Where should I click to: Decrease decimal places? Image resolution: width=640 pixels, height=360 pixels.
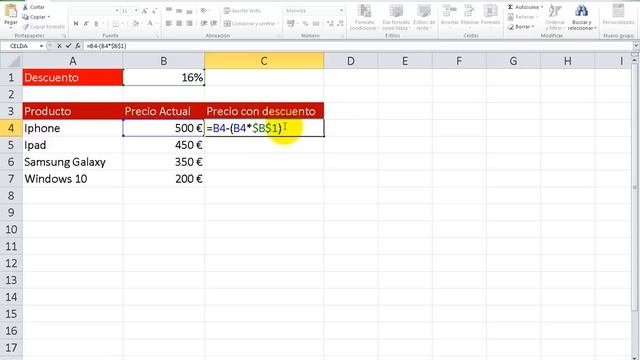pos(340,24)
